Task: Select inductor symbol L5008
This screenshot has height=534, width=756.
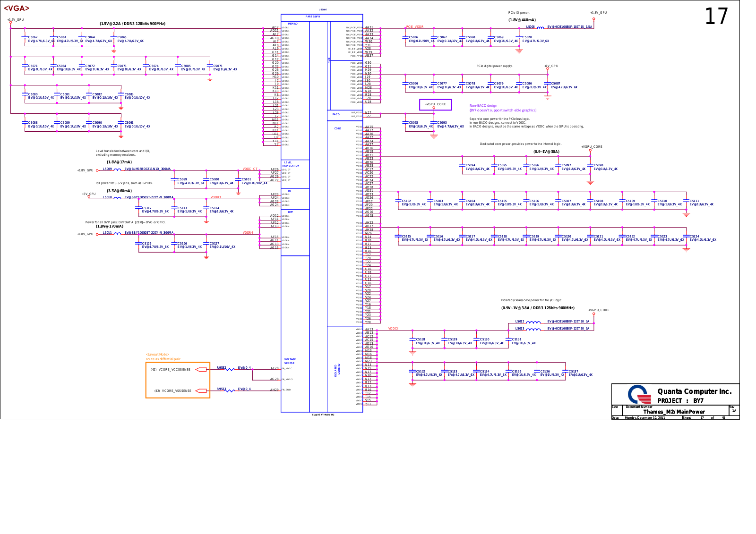Action: tap(541, 28)
